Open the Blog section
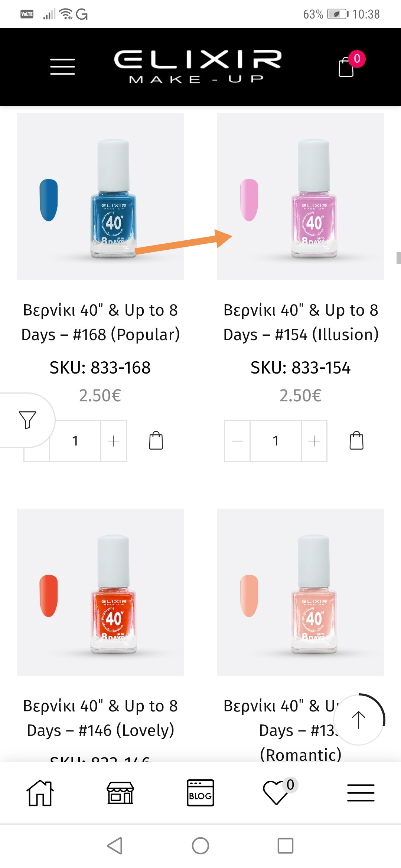This screenshot has height=868, width=401. 200,793
